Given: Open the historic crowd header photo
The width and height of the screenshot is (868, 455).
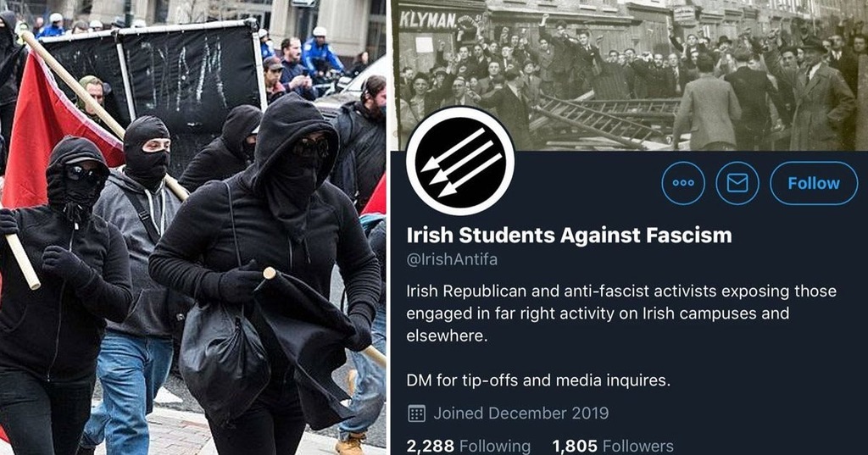Looking at the screenshot, I should pos(630,75).
